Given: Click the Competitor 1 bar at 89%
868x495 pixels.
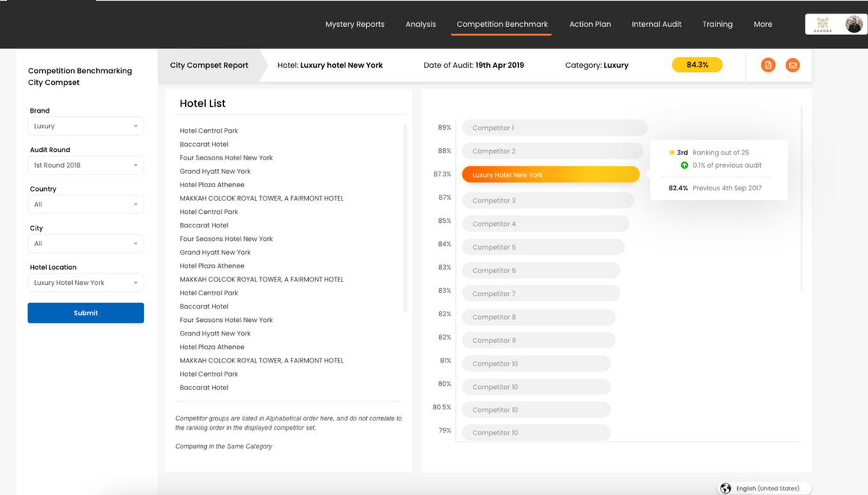Looking at the screenshot, I should point(555,127).
